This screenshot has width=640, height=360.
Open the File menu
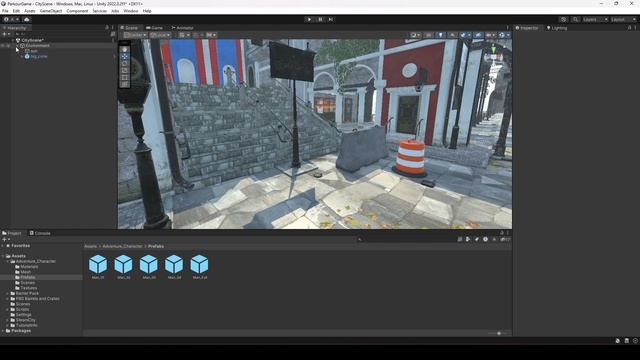click(5, 11)
